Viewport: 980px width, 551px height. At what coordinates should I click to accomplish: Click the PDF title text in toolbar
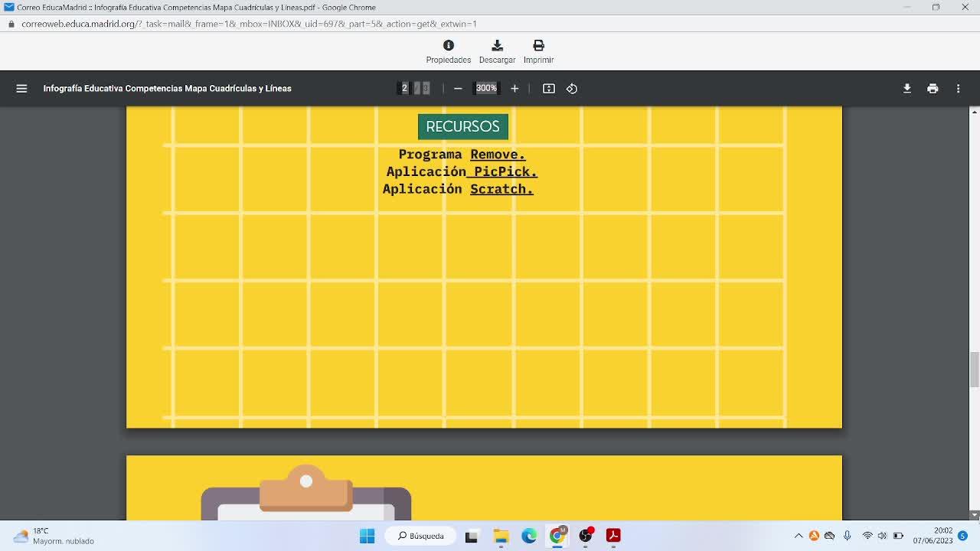(167, 89)
